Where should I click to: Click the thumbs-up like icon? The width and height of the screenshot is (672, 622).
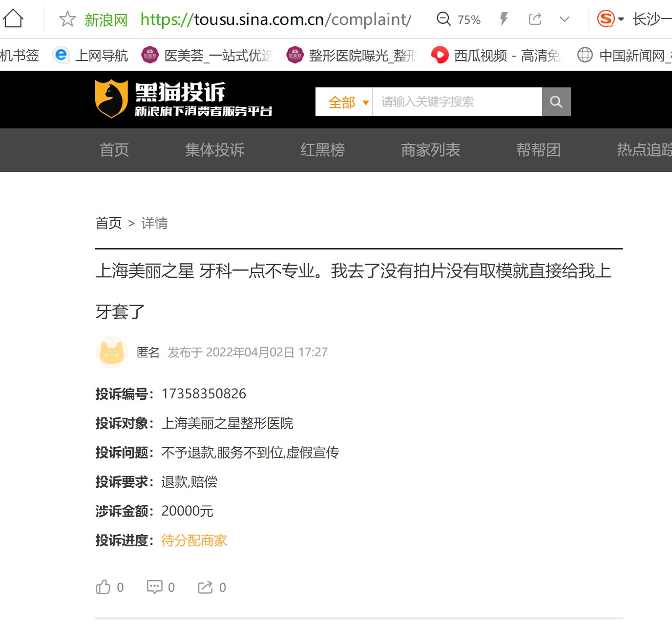(x=103, y=587)
